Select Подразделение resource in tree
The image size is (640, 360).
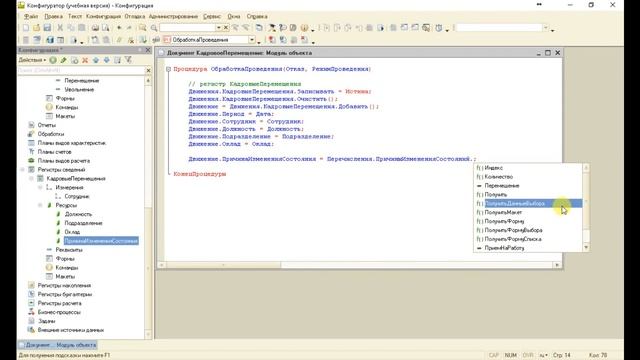click(83, 223)
